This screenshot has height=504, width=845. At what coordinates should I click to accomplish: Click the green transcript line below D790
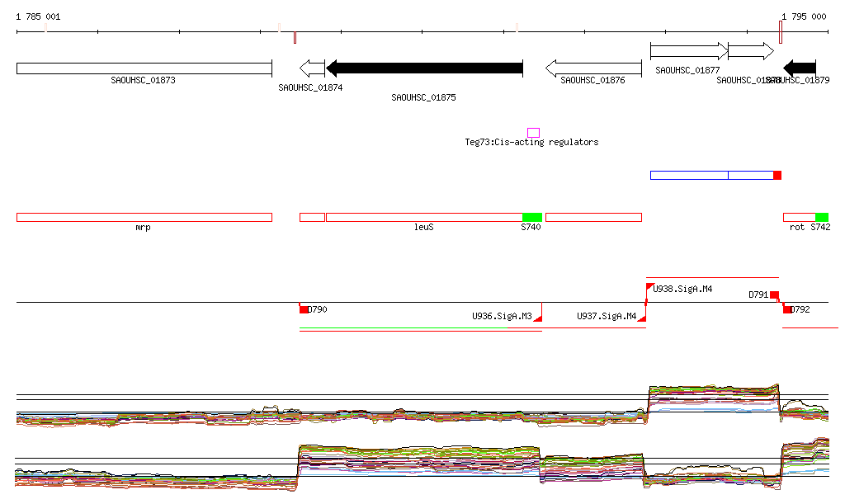[x=404, y=327]
